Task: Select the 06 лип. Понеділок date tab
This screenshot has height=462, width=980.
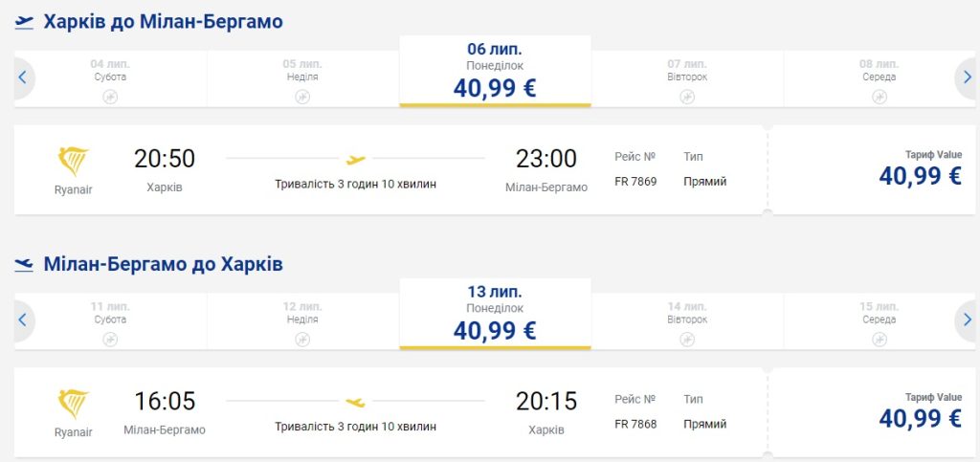Action: [x=495, y=71]
